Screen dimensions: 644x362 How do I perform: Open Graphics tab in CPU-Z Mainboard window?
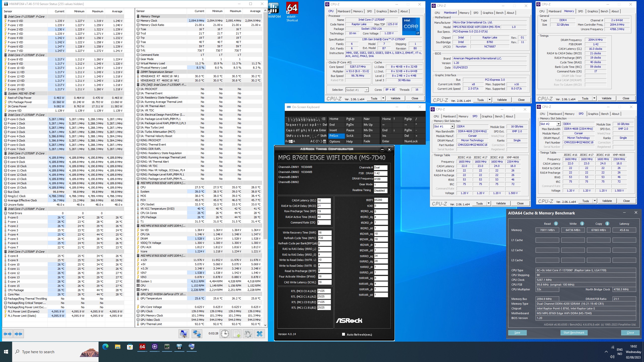[488, 13]
